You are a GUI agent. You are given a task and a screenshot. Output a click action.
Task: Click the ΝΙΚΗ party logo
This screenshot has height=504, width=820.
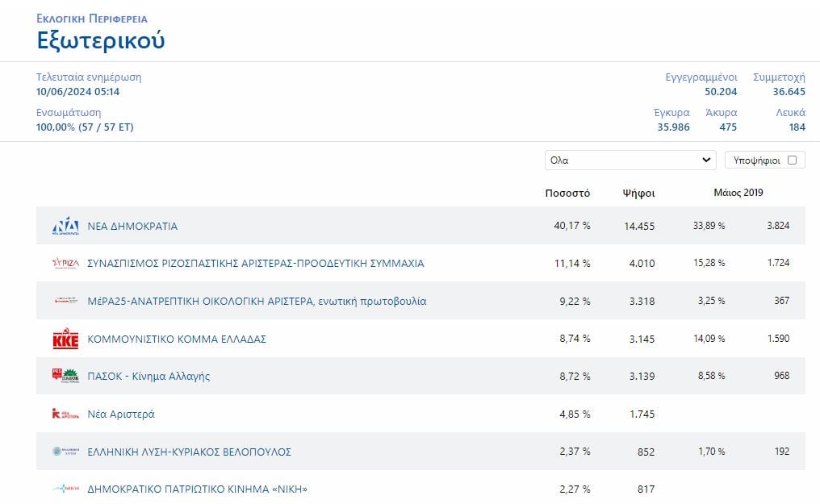(65, 489)
